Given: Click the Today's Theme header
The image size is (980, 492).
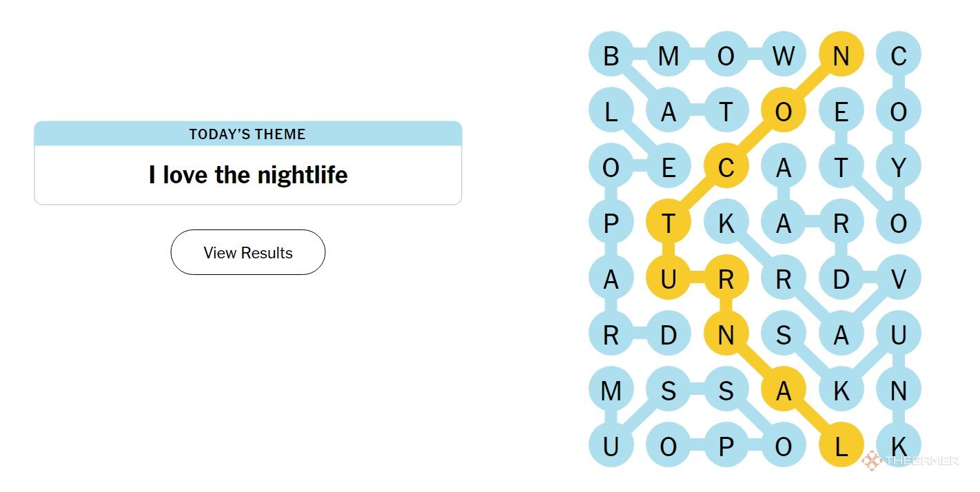Looking at the screenshot, I should pos(248,134).
